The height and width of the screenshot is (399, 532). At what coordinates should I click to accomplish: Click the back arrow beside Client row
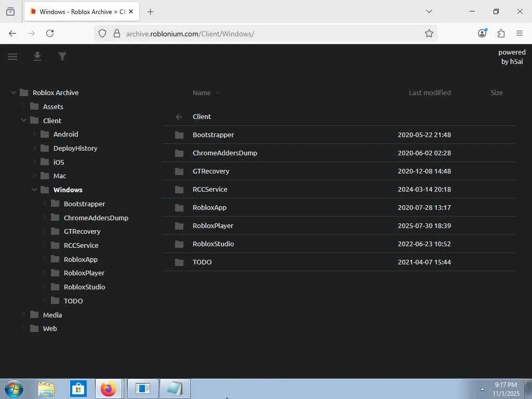pyautogui.click(x=179, y=117)
